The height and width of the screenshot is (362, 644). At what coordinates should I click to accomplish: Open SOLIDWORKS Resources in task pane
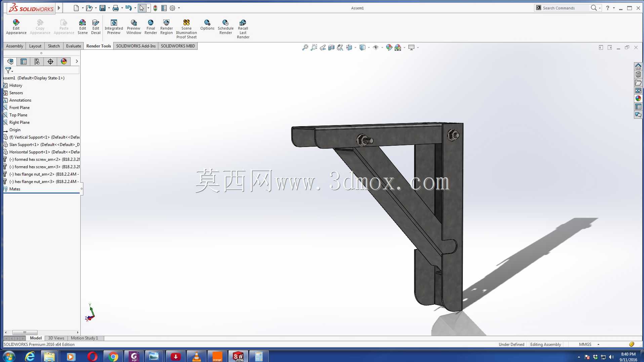[638, 66]
